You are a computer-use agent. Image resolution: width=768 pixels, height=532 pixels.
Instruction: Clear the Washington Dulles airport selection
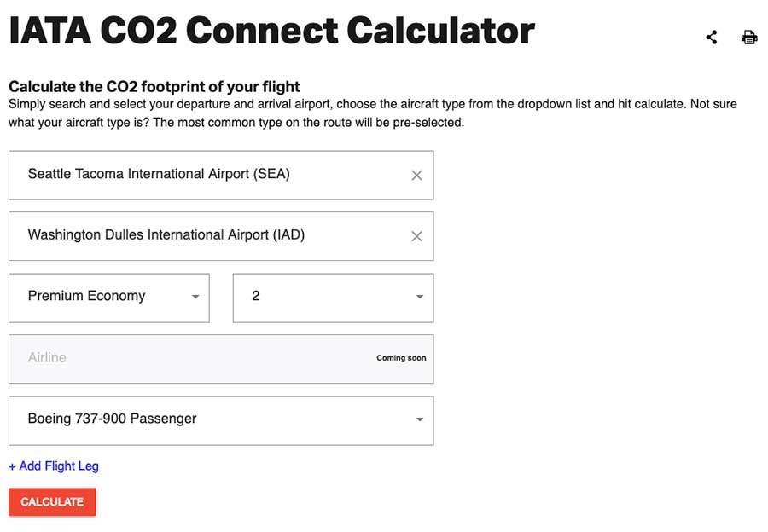(416, 236)
